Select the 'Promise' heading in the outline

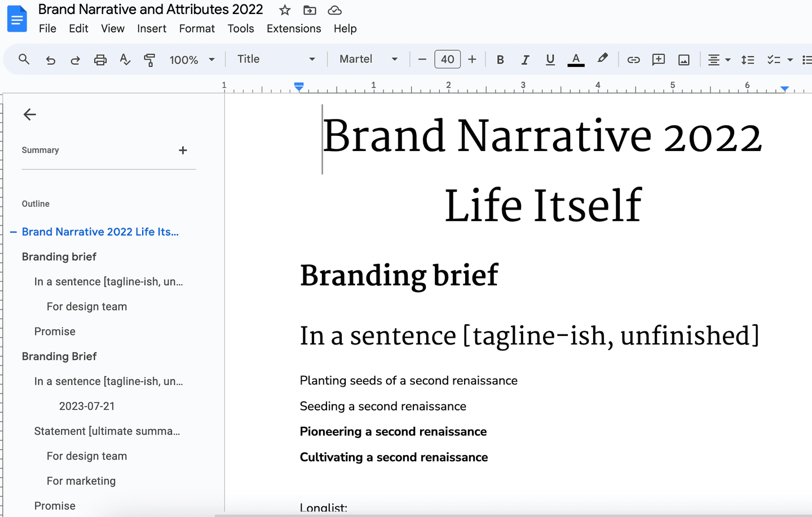coord(55,331)
